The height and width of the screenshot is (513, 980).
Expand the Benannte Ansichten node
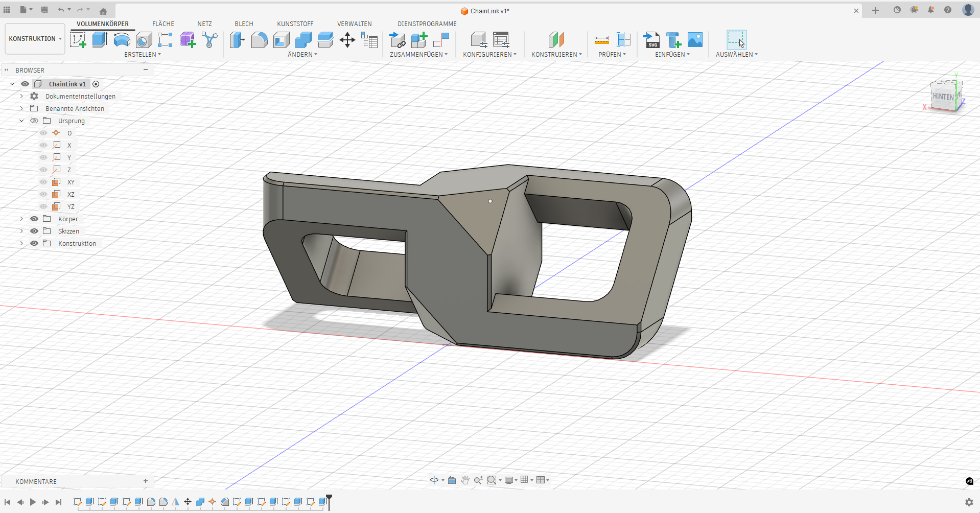pyautogui.click(x=21, y=108)
